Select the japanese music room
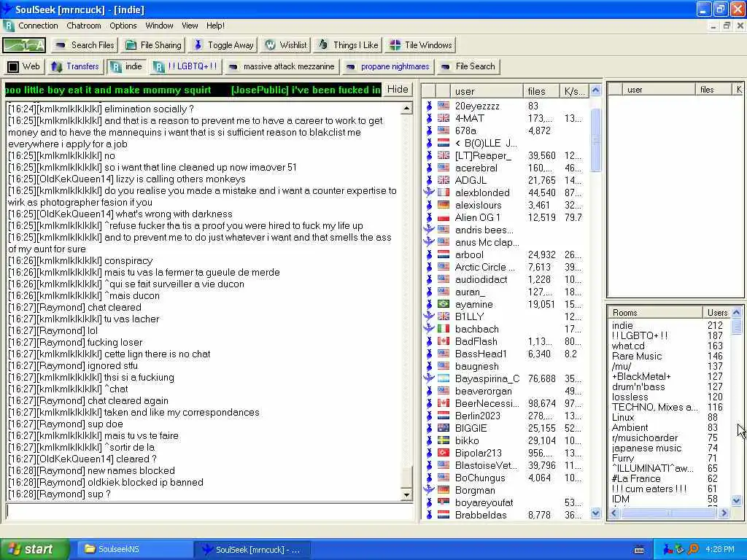This screenshot has height=560, width=747. coord(646,448)
